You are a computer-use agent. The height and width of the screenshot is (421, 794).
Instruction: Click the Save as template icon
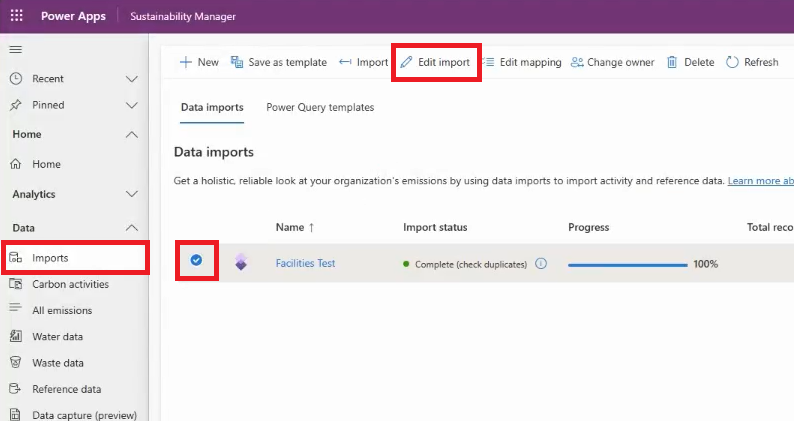[236, 62]
